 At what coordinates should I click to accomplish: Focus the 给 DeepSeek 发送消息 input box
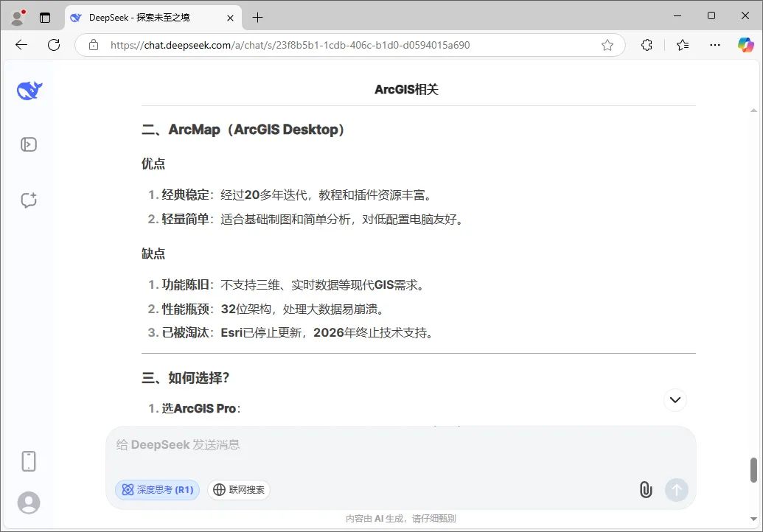pos(400,445)
